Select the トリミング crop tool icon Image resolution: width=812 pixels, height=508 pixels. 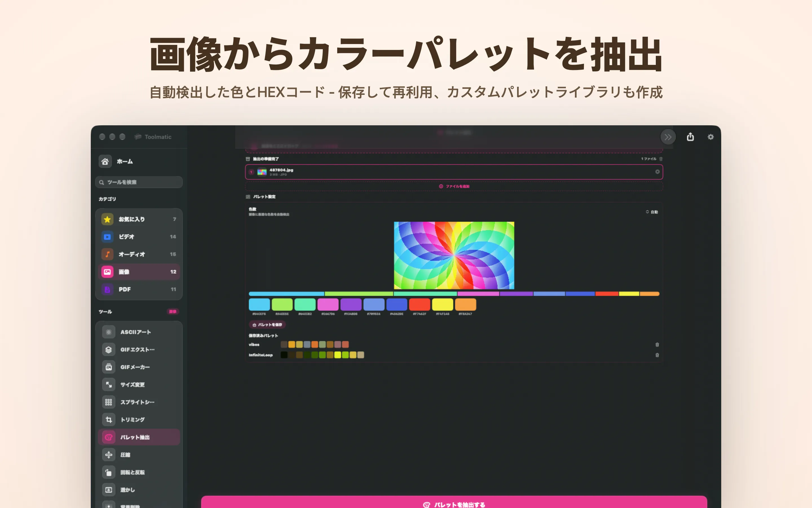pyautogui.click(x=109, y=419)
